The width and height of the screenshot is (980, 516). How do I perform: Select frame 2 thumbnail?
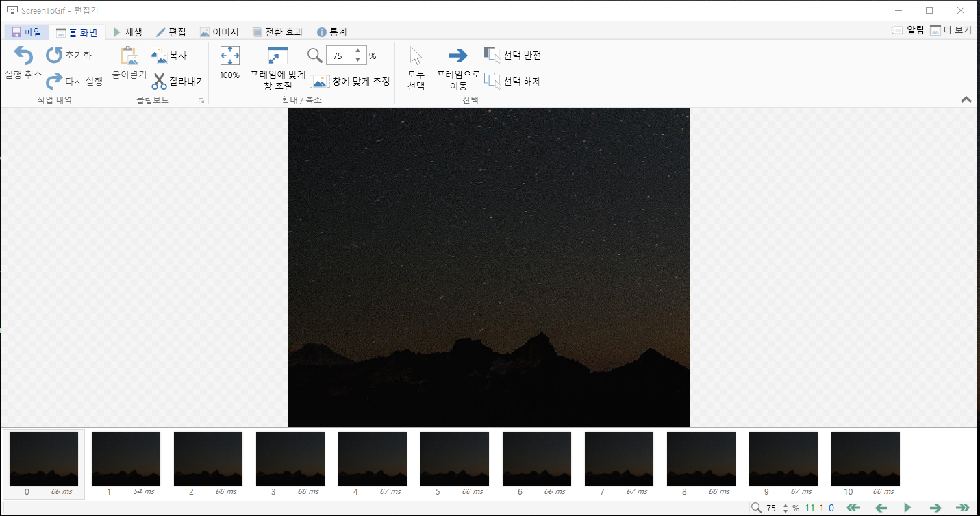(208, 458)
